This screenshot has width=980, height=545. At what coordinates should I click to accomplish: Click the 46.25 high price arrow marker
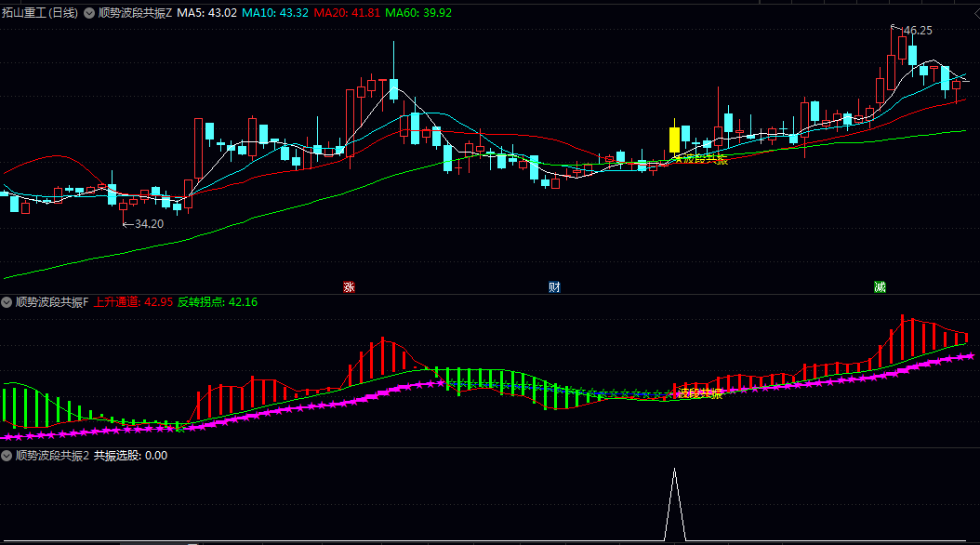[x=912, y=30]
